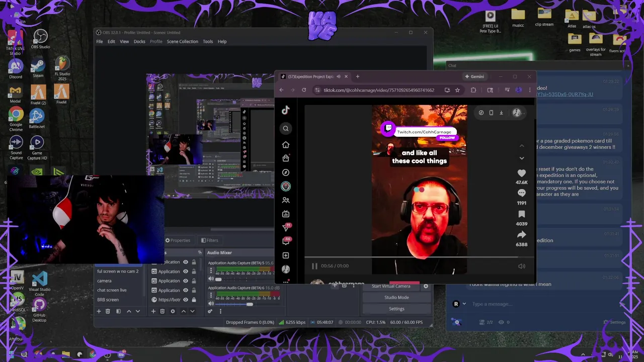Screen dimensions: 644x362
Task: Go to next TikTok video with down chevron
Action: 522,158
